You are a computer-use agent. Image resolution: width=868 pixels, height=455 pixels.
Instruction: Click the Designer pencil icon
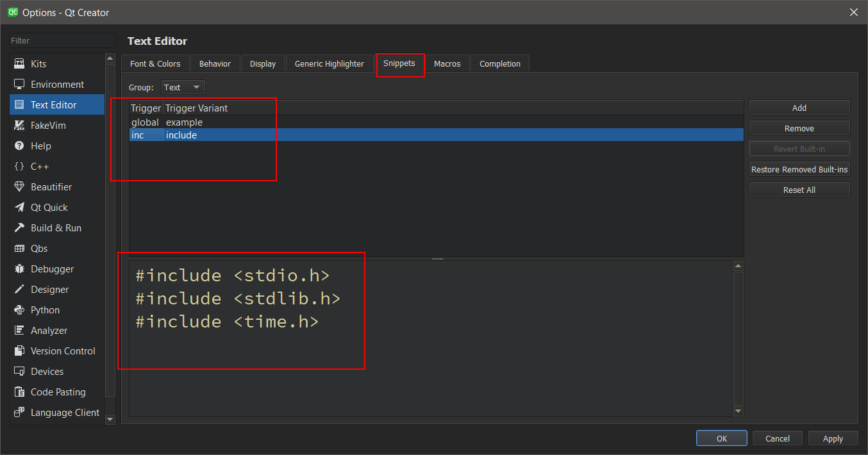(19, 290)
